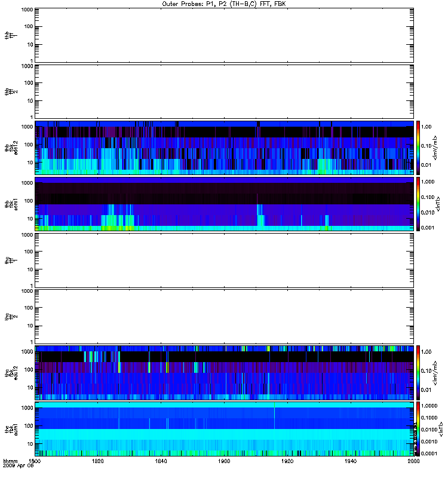448x478 pixels.
Task: Click the '<|nT|>' unit label beside thb scm1
Action: [438, 204]
